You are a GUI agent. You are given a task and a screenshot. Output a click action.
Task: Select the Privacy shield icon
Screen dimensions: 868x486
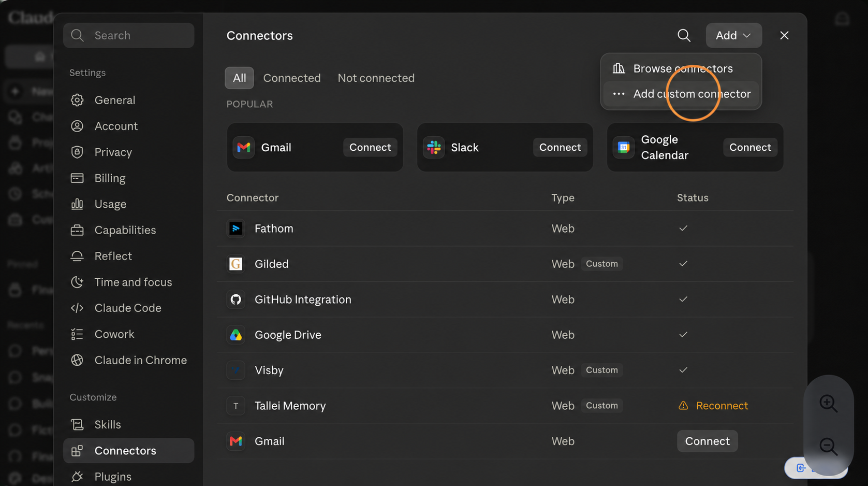pyautogui.click(x=77, y=152)
